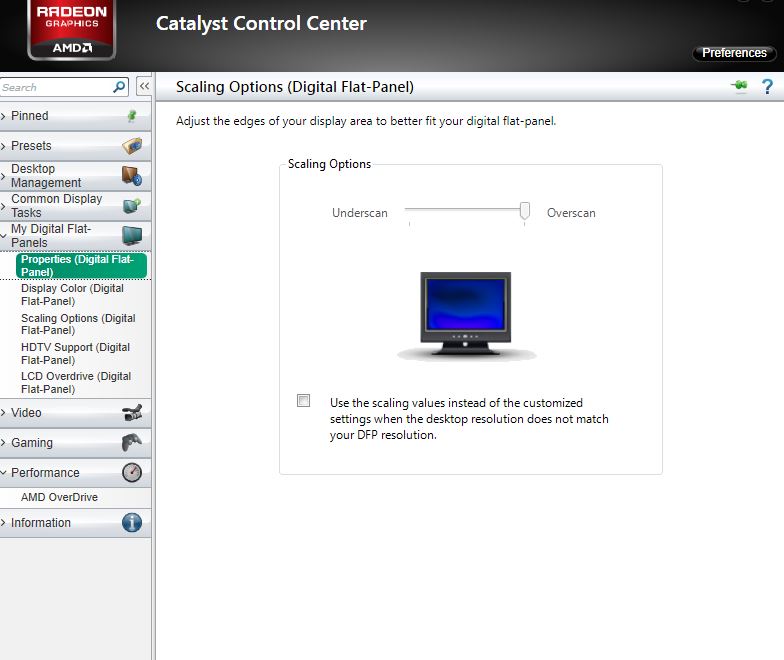Image resolution: width=784 pixels, height=660 pixels.
Task: Click the Presets icon in the sidebar
Action: tap(132, 146)
